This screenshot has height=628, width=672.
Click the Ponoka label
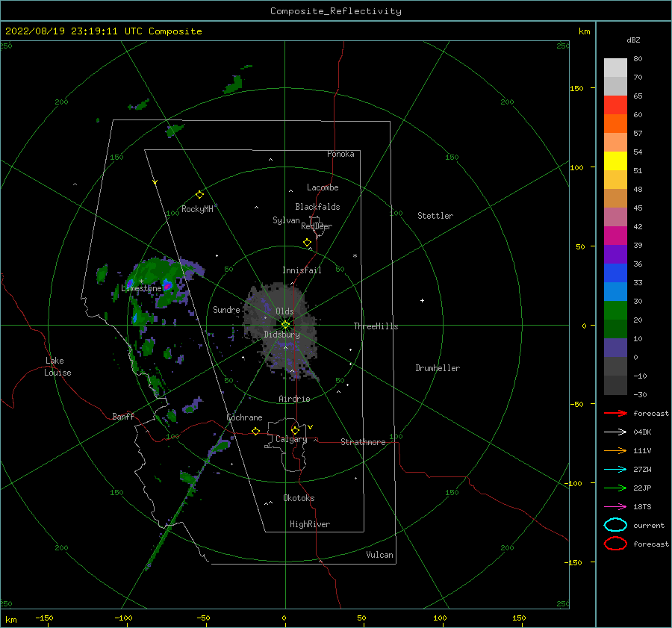(340, 154)
